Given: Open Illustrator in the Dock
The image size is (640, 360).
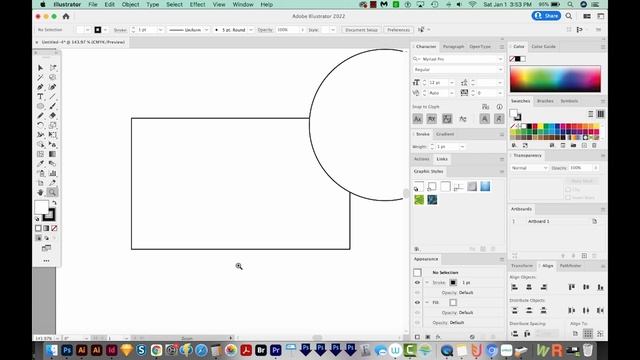Looking at the screenshot, I should click(x=82, y=350).
